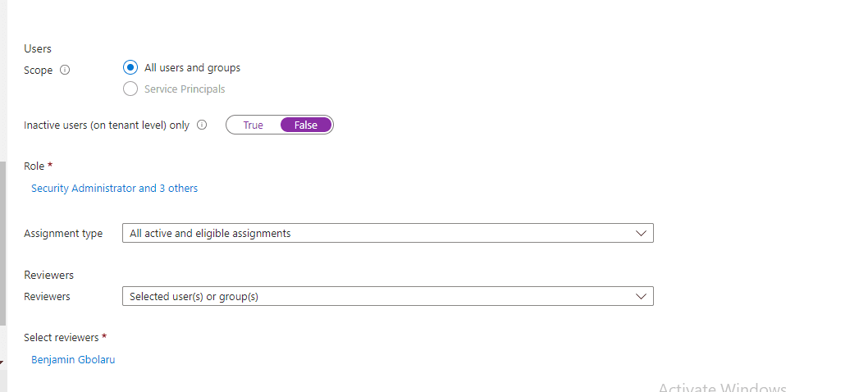
Task: Click the chevron arrow in Reviewers box
Action: [642, 297]
